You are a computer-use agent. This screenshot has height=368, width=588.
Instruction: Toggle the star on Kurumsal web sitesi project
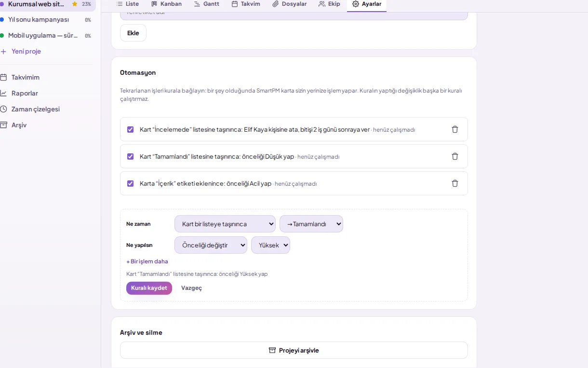(75, 4)
